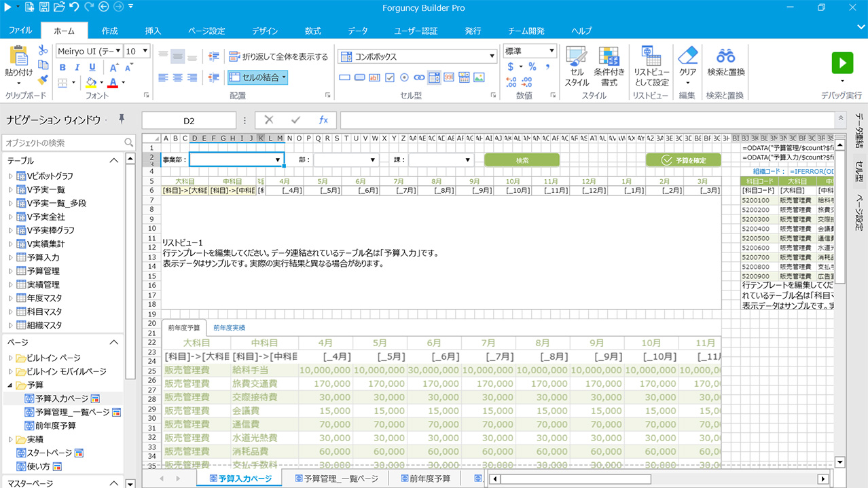Click the increase decimal places icon

click(511, 82)
